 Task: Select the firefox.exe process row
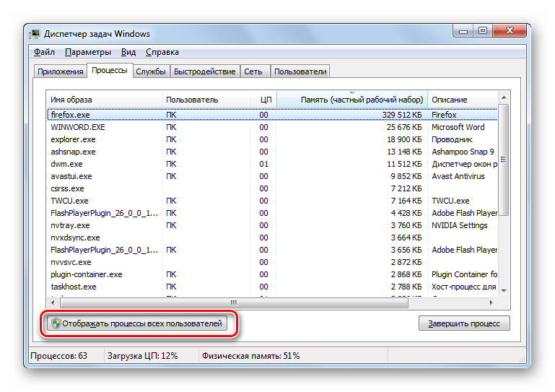click(x=272, y=115)
